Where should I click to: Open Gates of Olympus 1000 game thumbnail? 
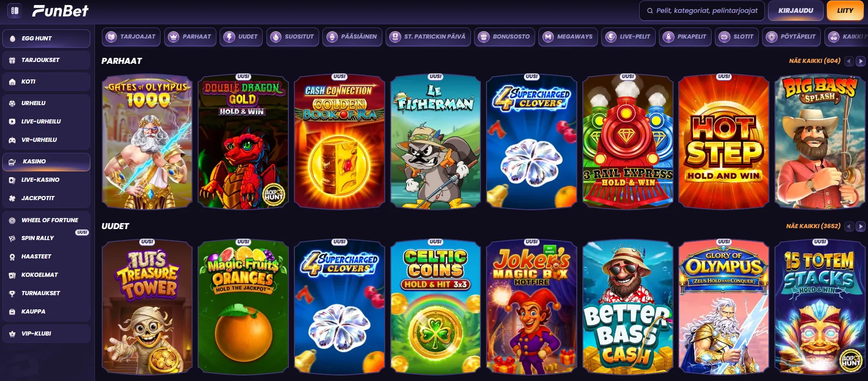(147, 142)
